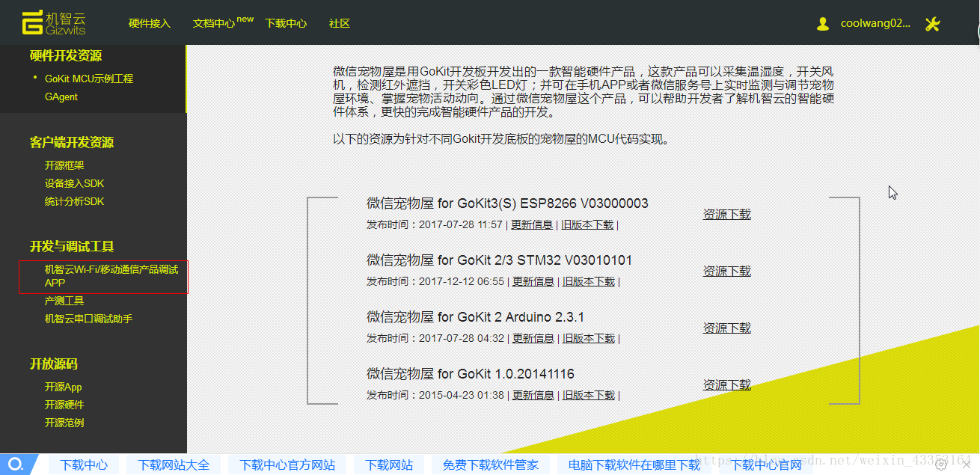Screen dimensions: 980x475
Task: Open 旧版本下载 for GoKit3(S) ESP8266
Action: click(x=587, y=224)
